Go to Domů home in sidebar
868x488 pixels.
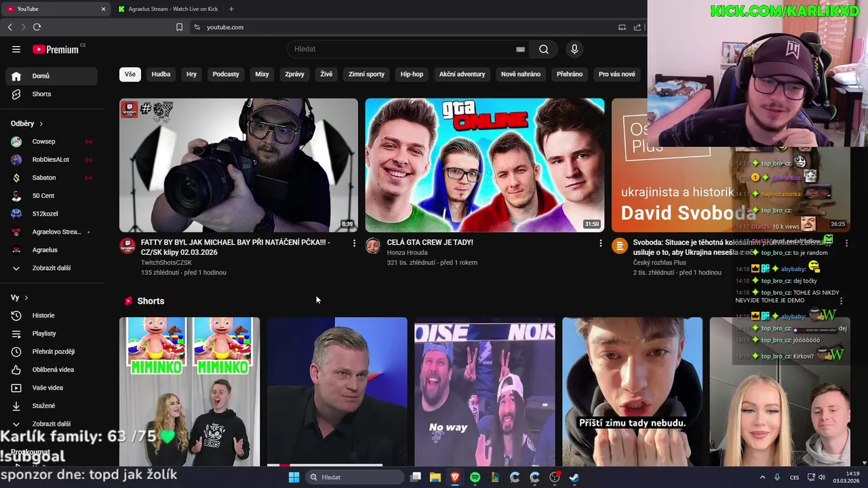click(x=52, y=76)
